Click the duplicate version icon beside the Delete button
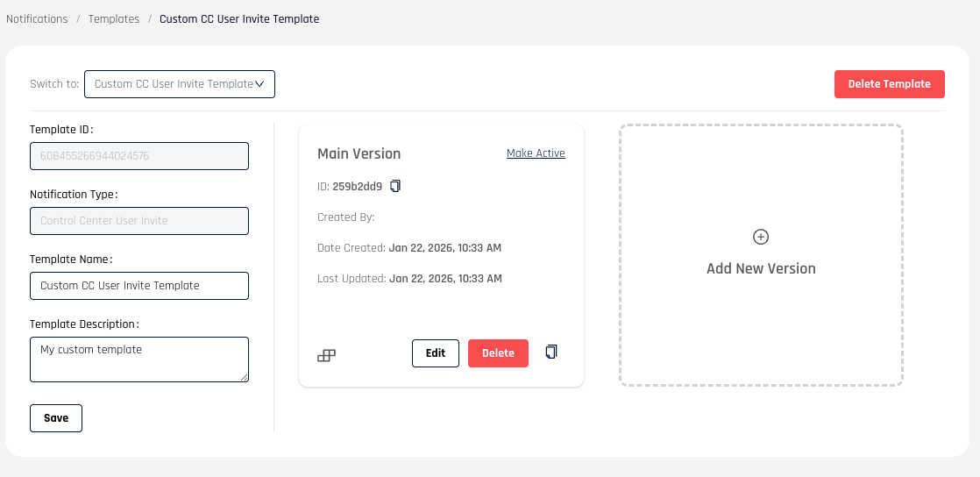The image size is (980, 477). coord(551,352)
